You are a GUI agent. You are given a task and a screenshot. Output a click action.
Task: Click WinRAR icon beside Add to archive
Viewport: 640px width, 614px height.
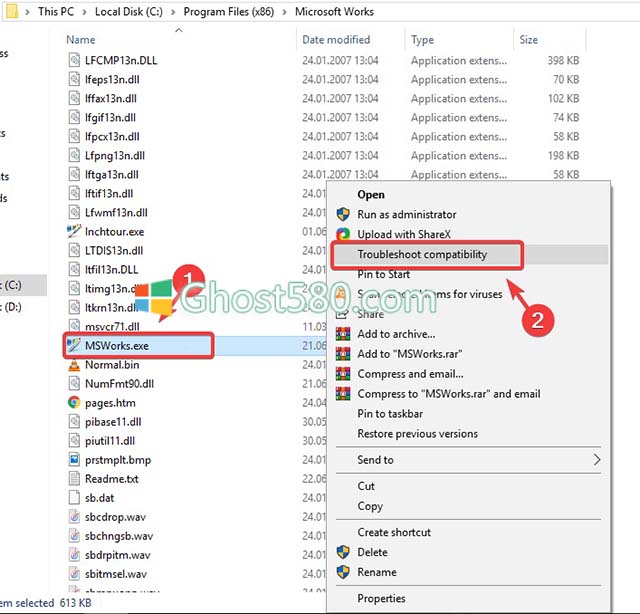click(x=343, y=334)
